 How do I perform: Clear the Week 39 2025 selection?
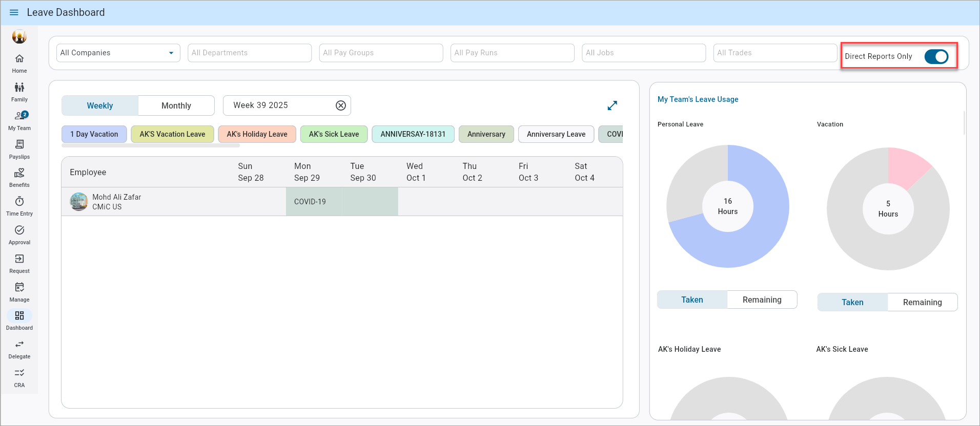[340, 105]
